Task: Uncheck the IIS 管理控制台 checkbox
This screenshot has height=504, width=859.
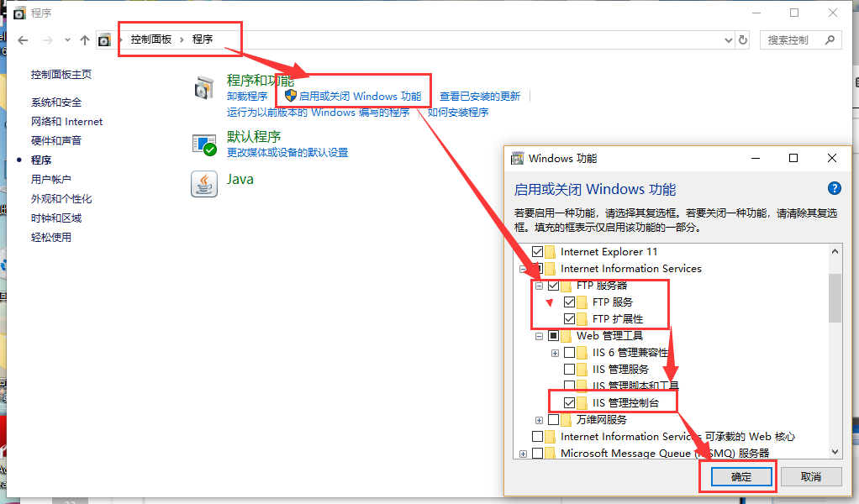Action: coord(569,402)
